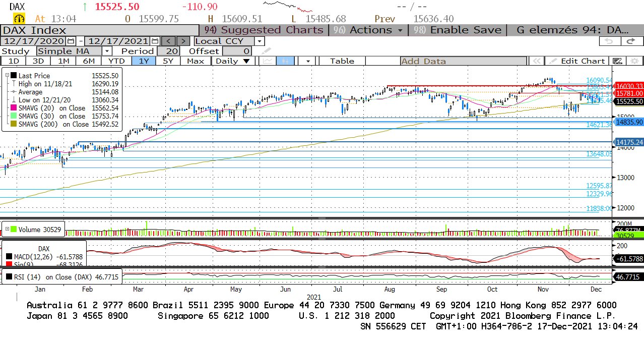Click 98) Enable Save button
Image resolution: width=644 pixels, height=338 pixels.
(458, 30)
